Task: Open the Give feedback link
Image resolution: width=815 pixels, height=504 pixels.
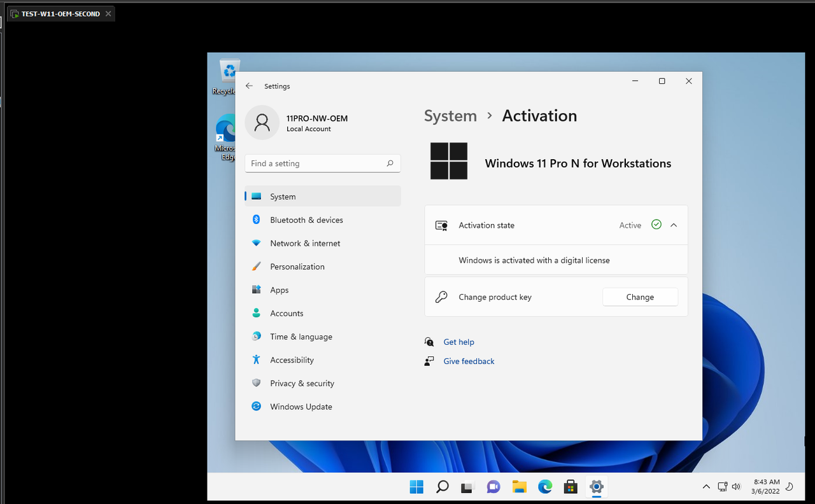Action: click(x=469, y=361)
